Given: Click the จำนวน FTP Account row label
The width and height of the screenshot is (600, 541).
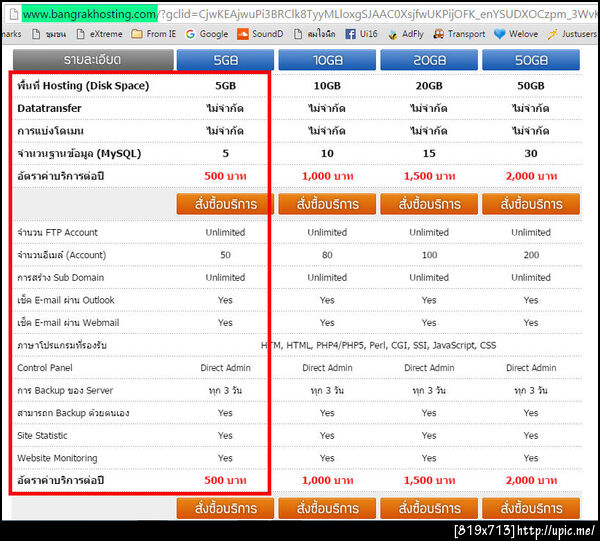Looking at the screenshot, I should (57, 232).
